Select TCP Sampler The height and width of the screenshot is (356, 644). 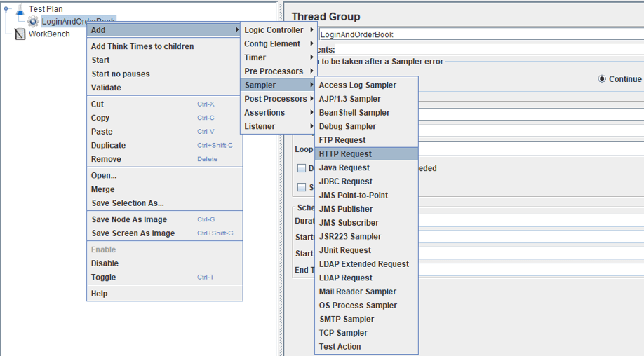tap(366, 333)
